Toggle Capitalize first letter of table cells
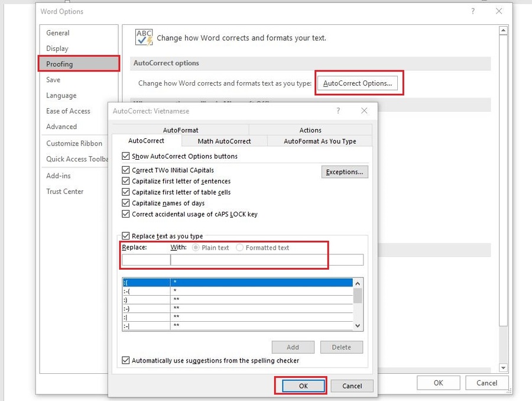The width and height of the screenshot is (532, 401). (125, 192)
